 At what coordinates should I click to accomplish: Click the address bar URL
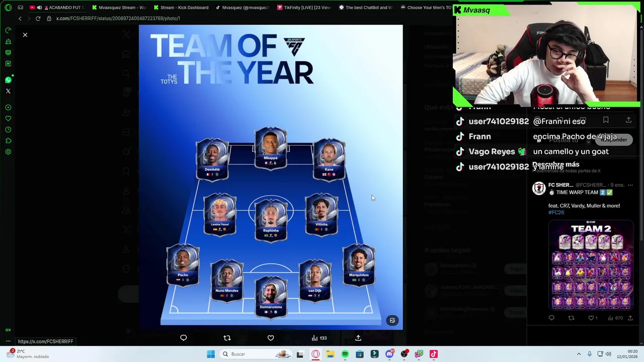pyautogui.click(x=118, y=19)
